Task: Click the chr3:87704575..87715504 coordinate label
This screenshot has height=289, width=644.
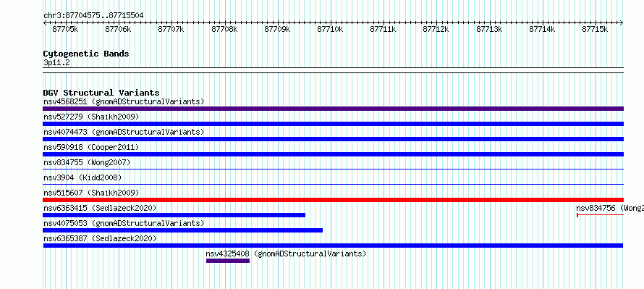Action: coord(93,15)
